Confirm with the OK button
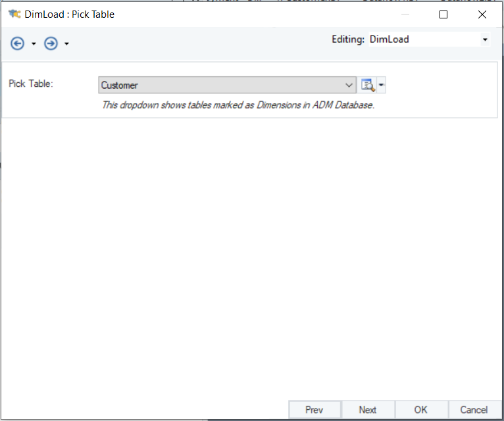Screen dimensions: 504x421 click(x=421, y=410)
